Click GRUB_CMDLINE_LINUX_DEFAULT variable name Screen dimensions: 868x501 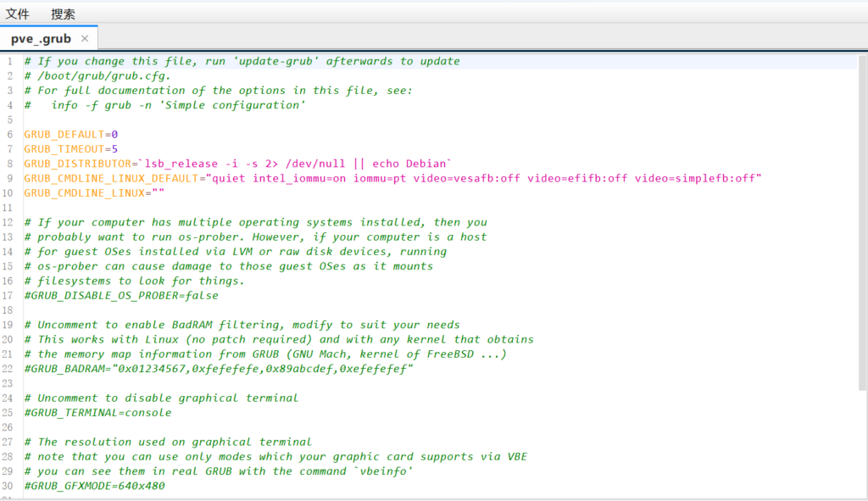click(111, 178)
